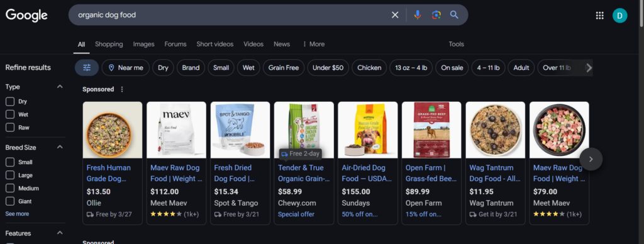Tick the Large breed size checkbox
The width and height of the screenshot is (644, 244).
tap(10, 175)
